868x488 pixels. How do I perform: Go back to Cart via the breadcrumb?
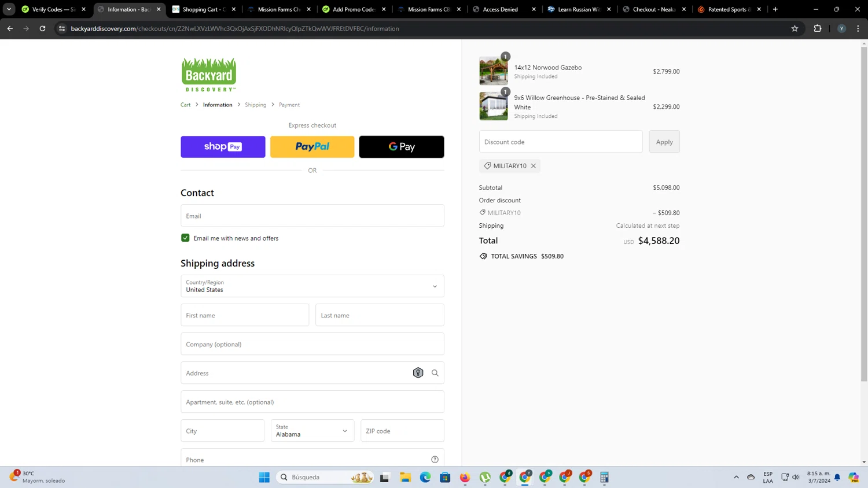(186, 105)
